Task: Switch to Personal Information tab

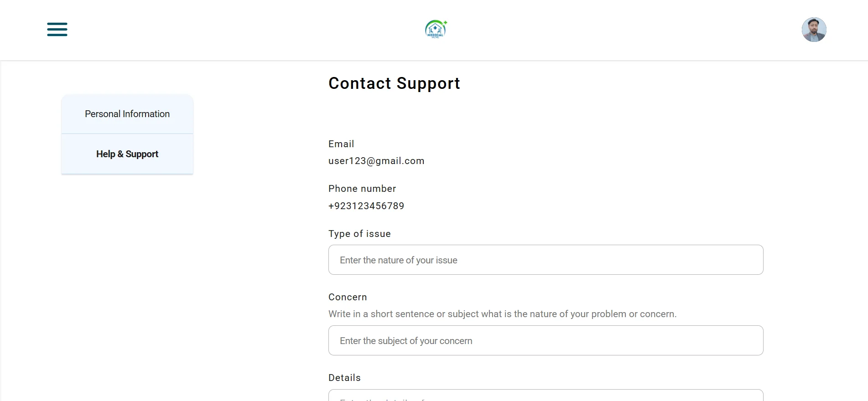Action: coord(127,114)
